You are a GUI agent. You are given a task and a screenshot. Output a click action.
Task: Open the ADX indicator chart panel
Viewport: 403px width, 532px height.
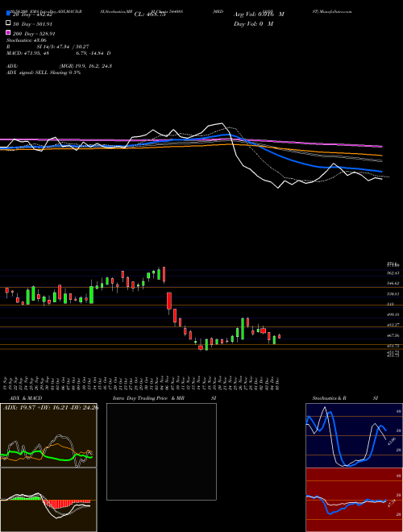tap(48, 435)
